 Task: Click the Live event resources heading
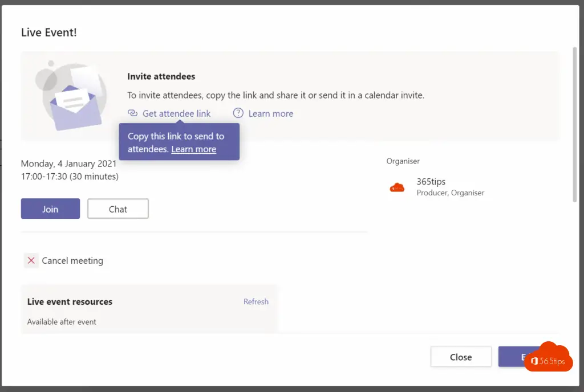(x=70, y=301)
